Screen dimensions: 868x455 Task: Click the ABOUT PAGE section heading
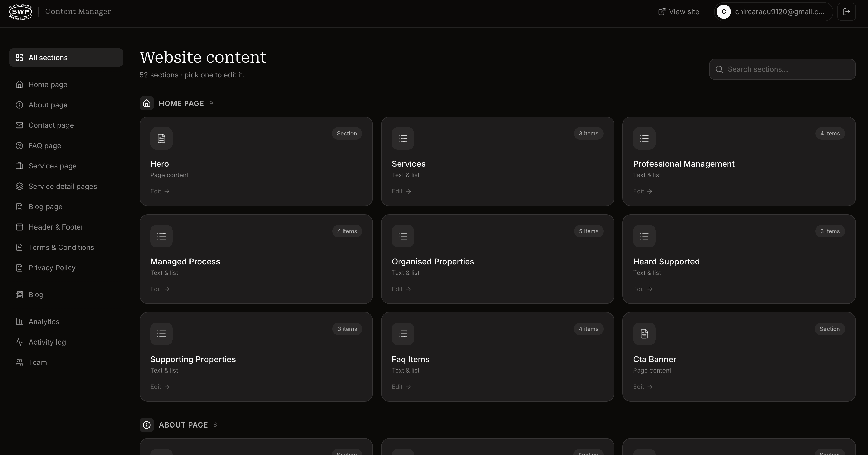(x=183, y=425)
